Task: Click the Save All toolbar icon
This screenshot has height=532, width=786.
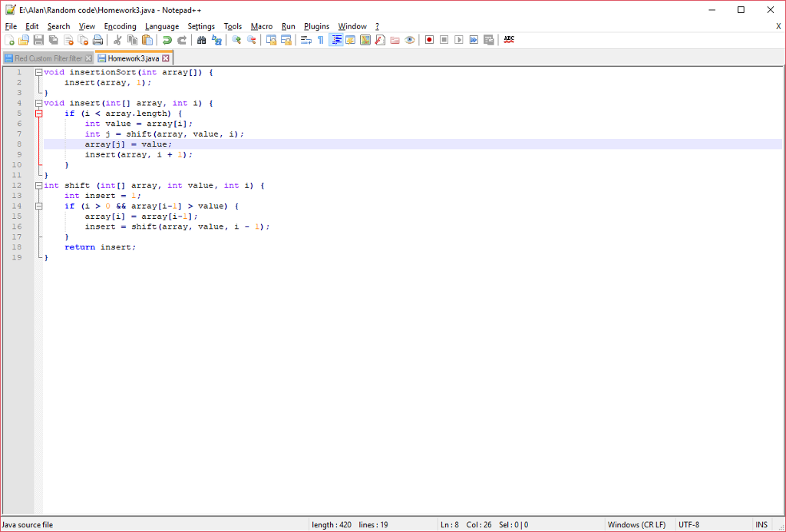Action: click(x=54, y=39)
